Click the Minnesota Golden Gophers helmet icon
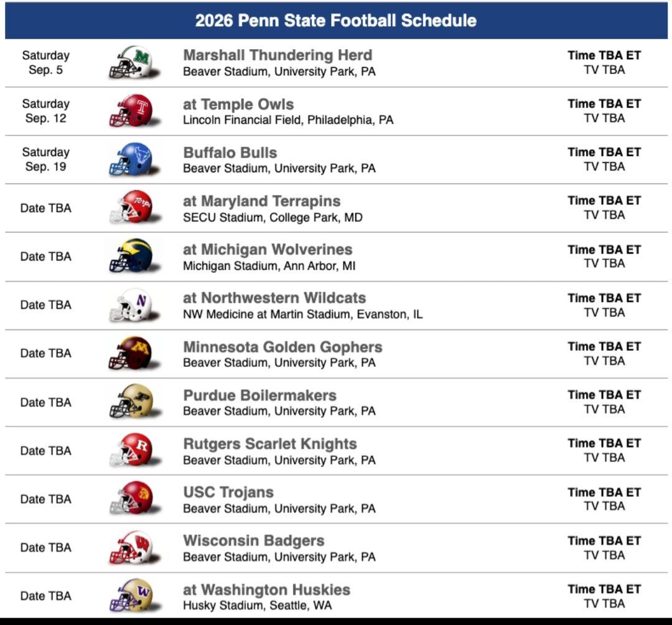Screen dimensions: 672x625 [132, 353]
